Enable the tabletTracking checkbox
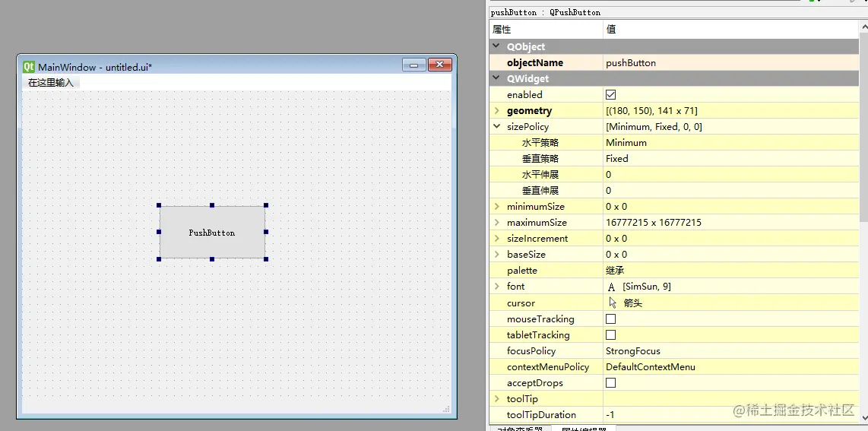The width and height of the screenshot is (868, 431). point(610,334)
